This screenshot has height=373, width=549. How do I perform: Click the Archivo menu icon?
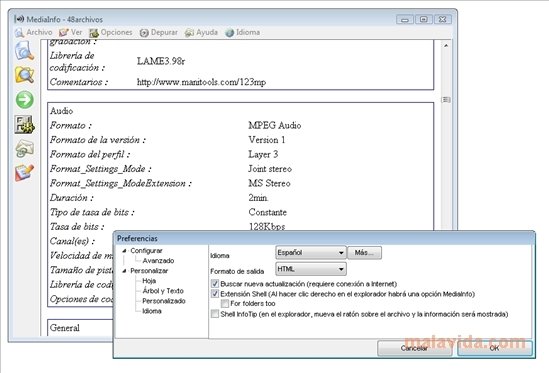point(20,33)
